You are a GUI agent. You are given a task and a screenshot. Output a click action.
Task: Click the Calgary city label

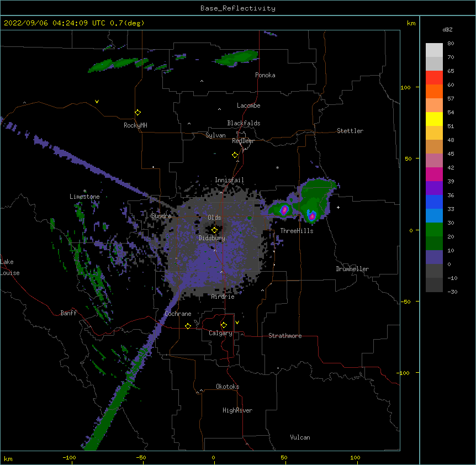tap(220, 333)
